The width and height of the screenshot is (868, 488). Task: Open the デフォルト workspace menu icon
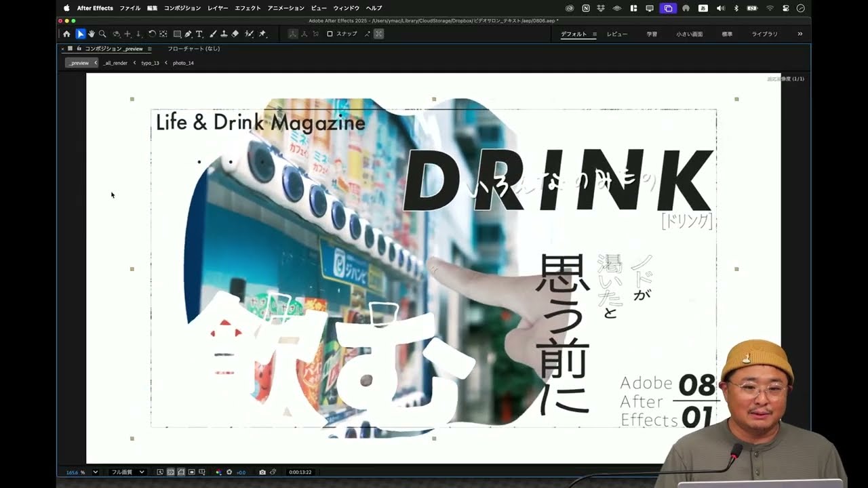coord(595,34)
